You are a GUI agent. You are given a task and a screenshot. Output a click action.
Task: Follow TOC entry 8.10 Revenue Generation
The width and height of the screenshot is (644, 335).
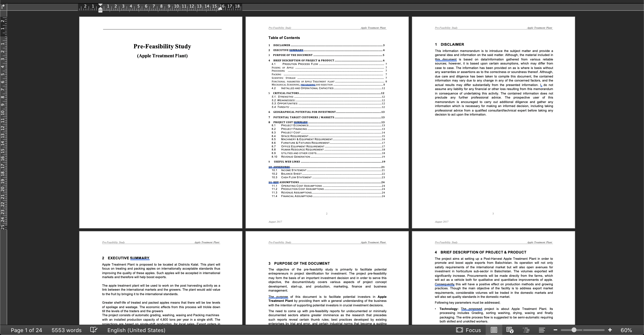328,157
